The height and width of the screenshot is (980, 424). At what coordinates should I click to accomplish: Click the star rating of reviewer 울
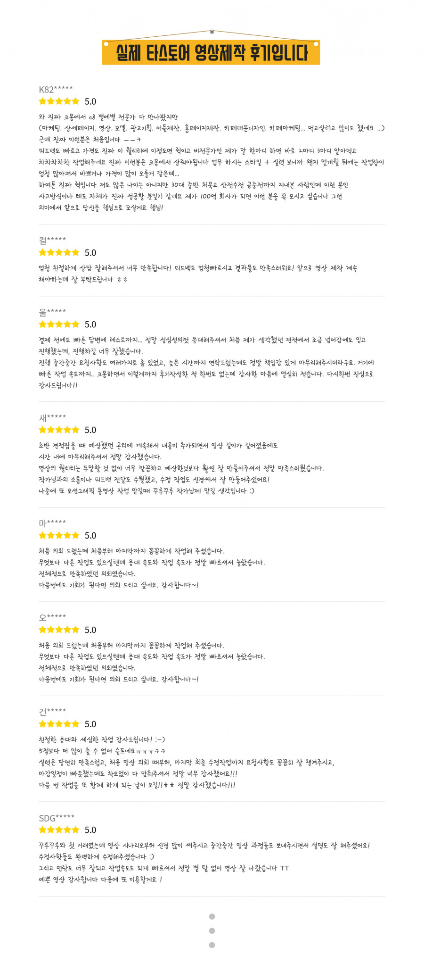(x=59, y=324)
